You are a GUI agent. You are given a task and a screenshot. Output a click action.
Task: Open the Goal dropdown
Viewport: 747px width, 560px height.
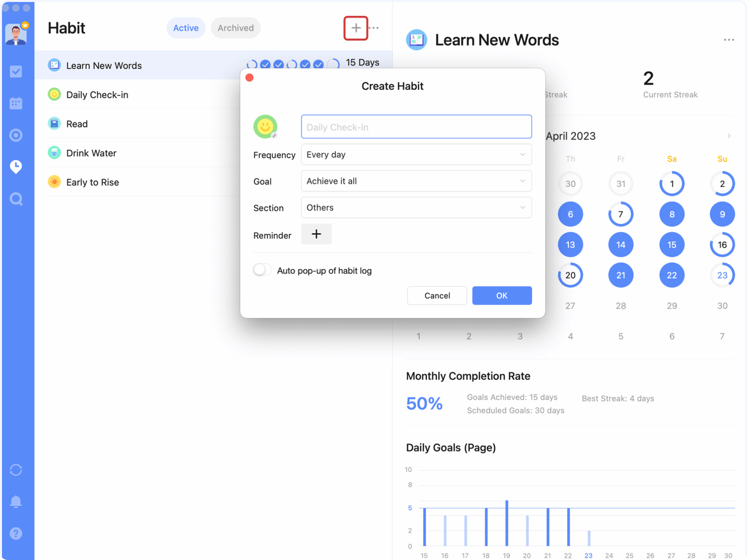click(416, 181)
